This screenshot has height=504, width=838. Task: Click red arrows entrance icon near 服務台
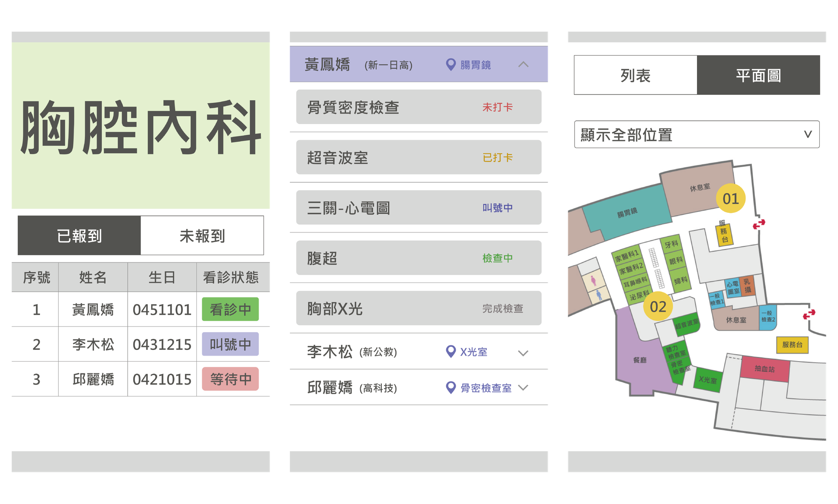click(x=759, y=224)
